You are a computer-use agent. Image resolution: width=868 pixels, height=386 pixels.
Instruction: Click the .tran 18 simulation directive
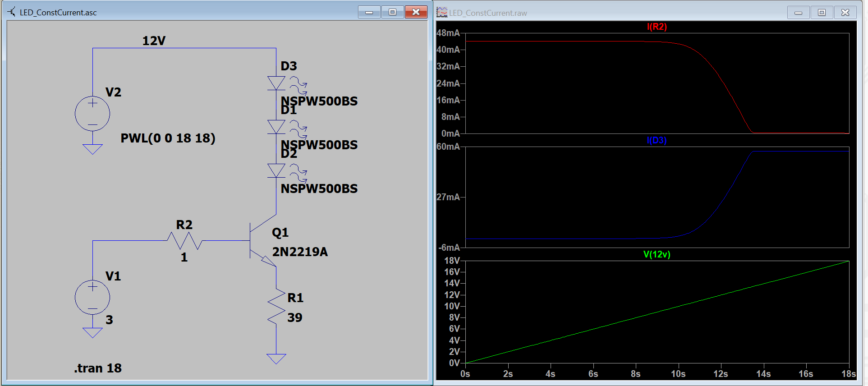[x=98, y=368]
